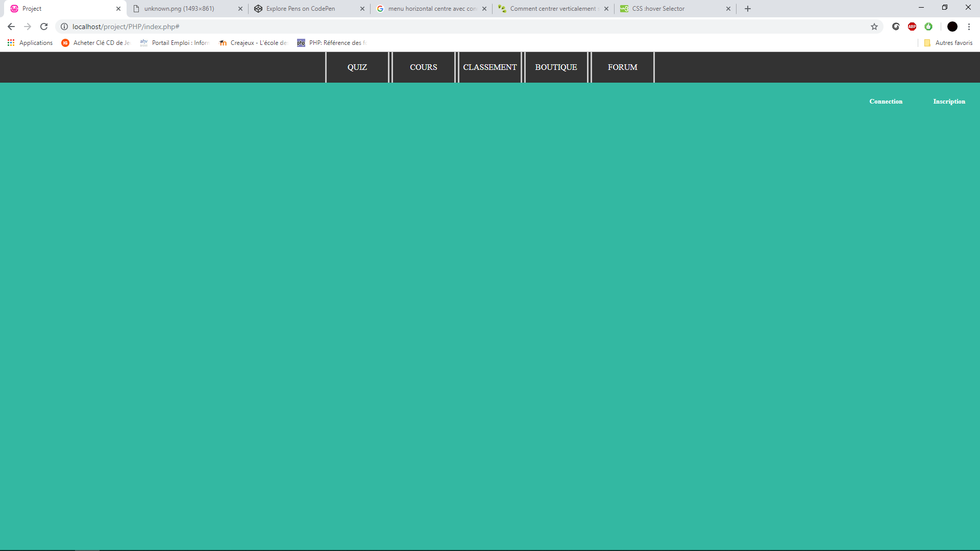Open the Applications grid shortcut
980x551 pixels.
pyautogui.click(x=30, y=43)
